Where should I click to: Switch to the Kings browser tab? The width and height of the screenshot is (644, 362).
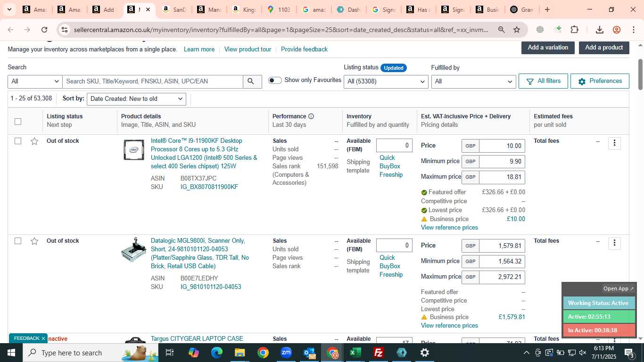pos(244,9)
